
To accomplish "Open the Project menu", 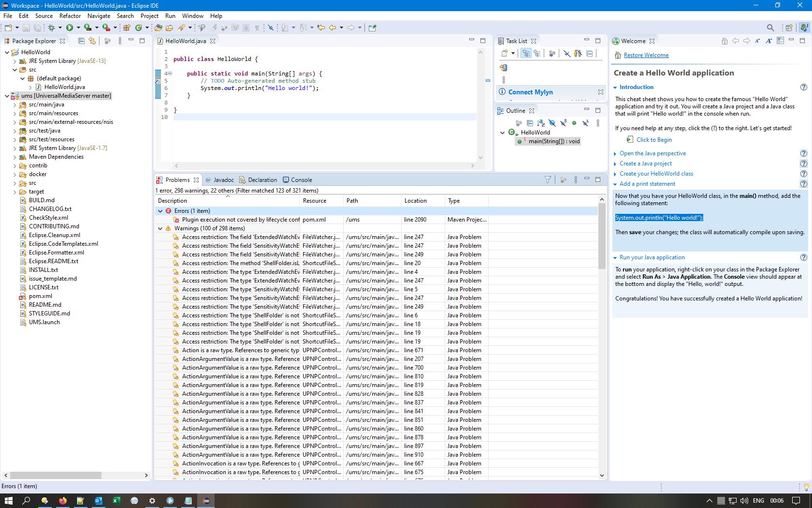I will 149,16.
